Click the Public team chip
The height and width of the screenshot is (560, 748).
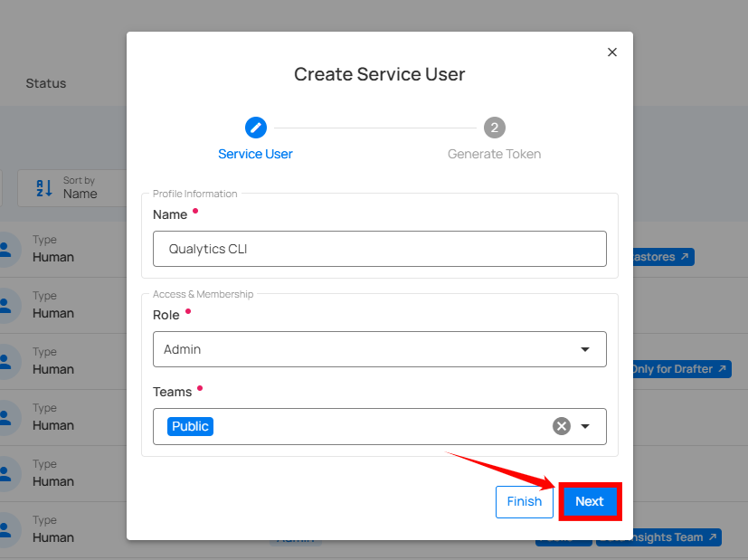(190, 426)
